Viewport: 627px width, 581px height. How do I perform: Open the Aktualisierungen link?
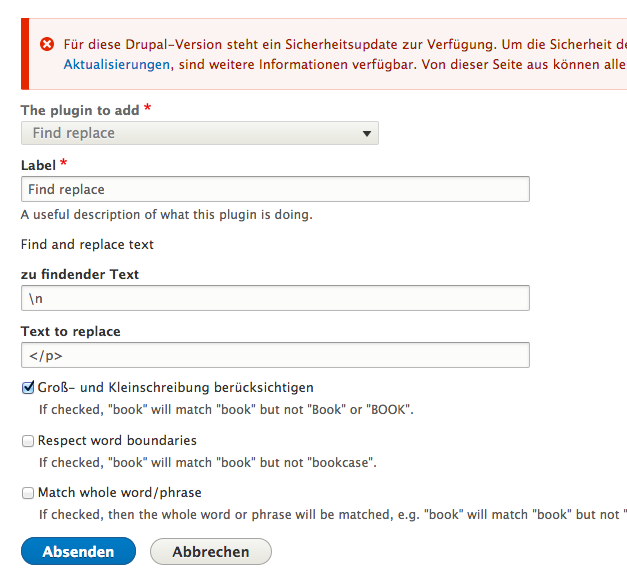coord(117,64)
